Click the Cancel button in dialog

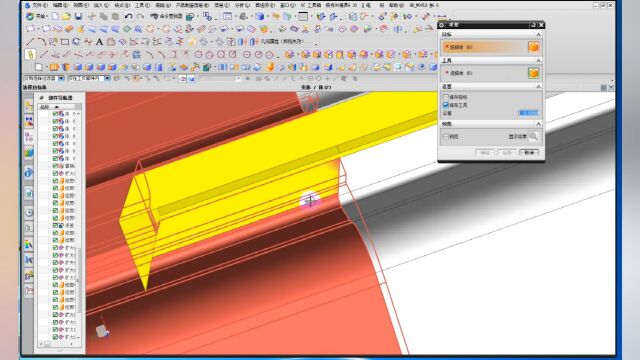(x=529, y=152)
